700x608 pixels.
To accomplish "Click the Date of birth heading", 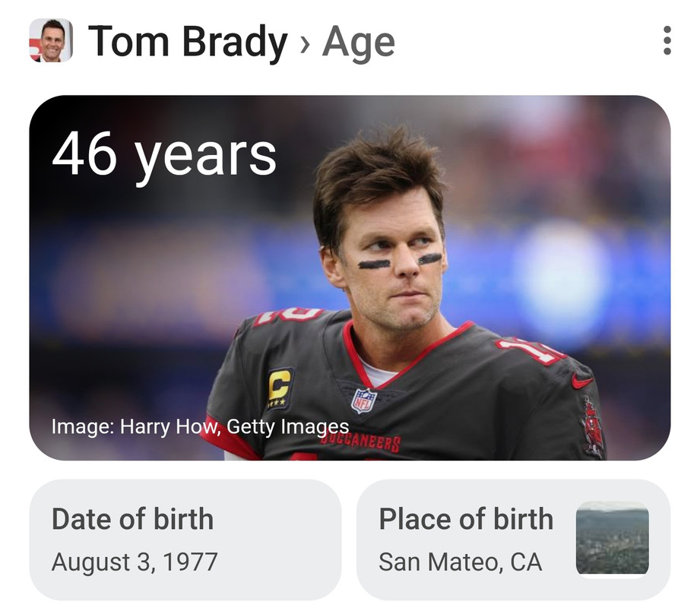I will point(132,519).
